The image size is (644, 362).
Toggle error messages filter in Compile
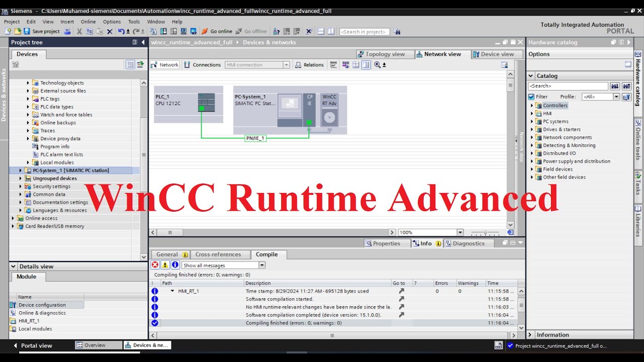155,265
